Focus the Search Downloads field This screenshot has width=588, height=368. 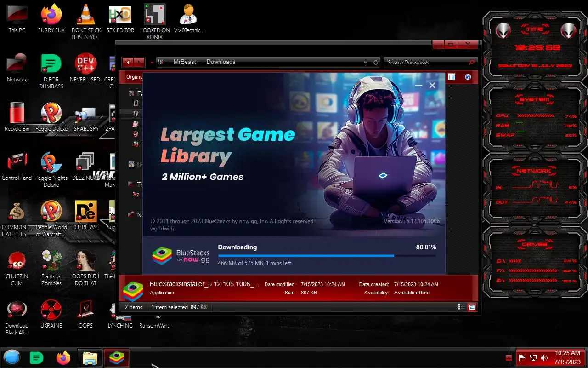(426, 62)
